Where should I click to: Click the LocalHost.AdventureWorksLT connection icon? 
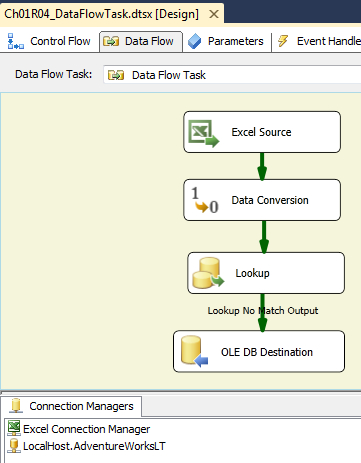click(x=14, y=446)
